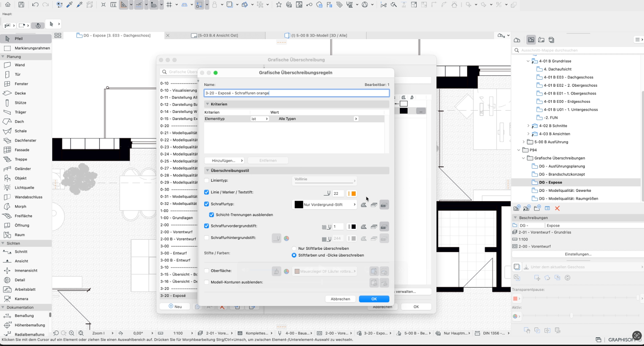Click Abbrechen in the rules dialog
Image resolution: width=644 pixels, height=346 pixels.
[340, 299]
